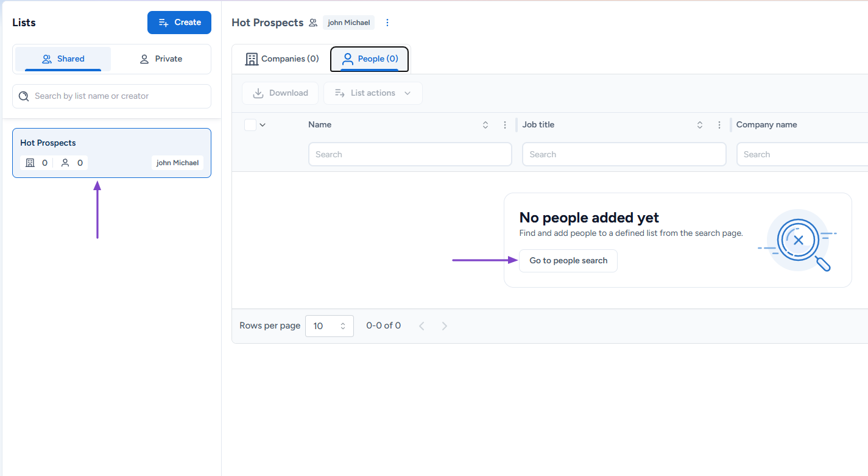Click the magnifier icon in list search
The width and height of the screenshot is (868, 476).
(24, 96)
